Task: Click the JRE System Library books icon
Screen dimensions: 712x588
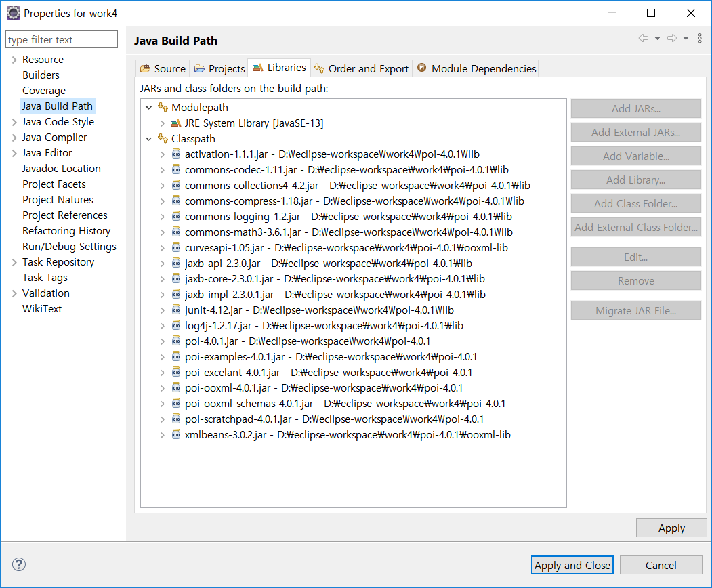Action: click(176, 123)
